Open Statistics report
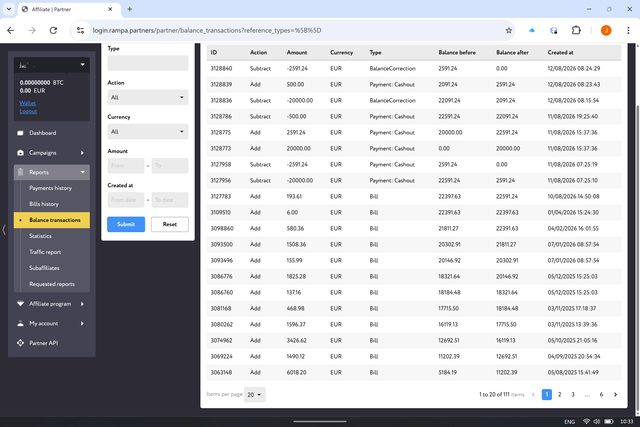This screenshot has width=640, height=427. pos(40,236)
